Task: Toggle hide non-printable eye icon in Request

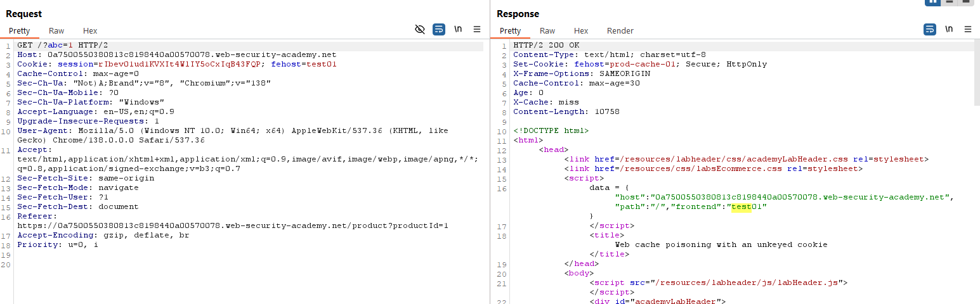Action: click(419, 29)
